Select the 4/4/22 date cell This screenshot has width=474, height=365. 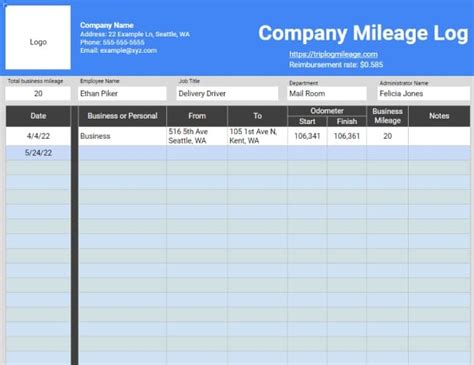pos(38,136)
